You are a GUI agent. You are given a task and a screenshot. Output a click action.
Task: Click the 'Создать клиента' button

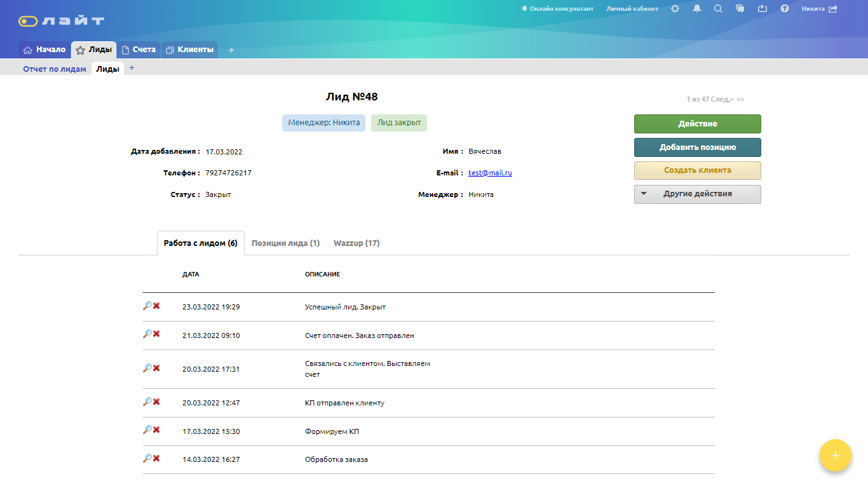pyautogui.click(x=697, y=170)
